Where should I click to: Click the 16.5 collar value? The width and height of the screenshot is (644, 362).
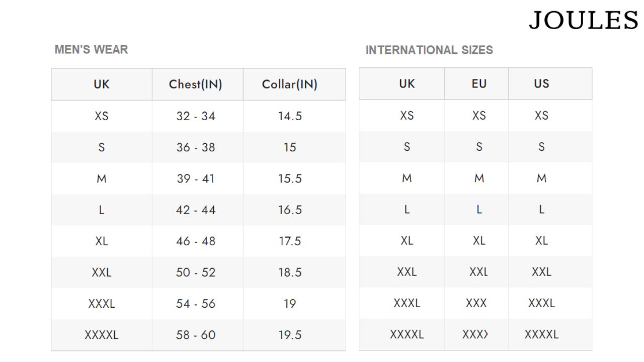(x=290, y=210)
